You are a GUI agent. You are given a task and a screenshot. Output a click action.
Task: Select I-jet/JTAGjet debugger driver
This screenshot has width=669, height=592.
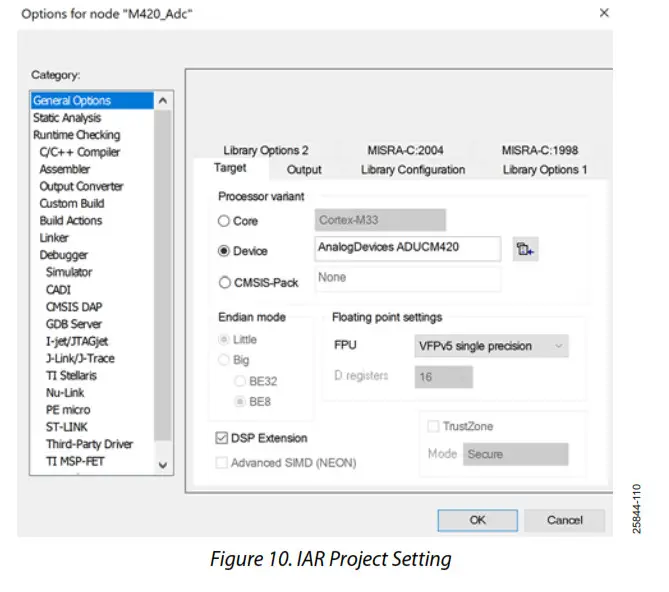point(92,341)
